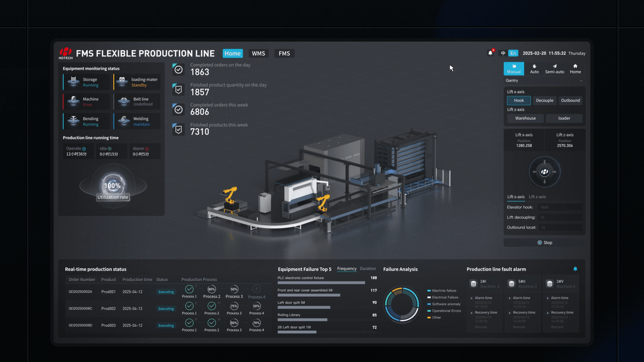644x362 pixels.
Task: Click the joystick center logo button
Action: 544,172
